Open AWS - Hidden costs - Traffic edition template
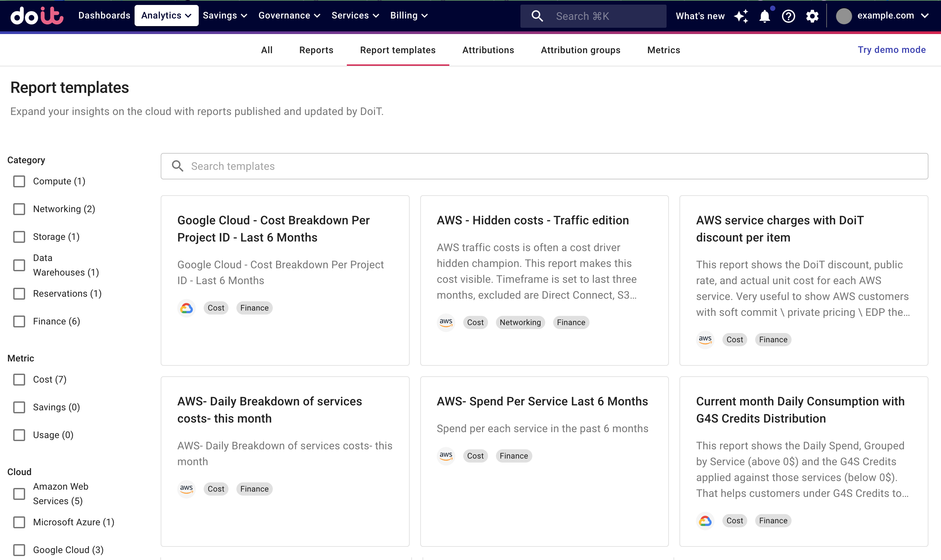The image size is (941, 560). coord(544,280)
